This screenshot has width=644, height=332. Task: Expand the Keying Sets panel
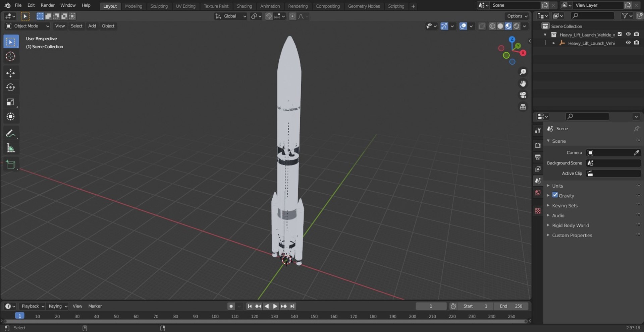[565, 206]
